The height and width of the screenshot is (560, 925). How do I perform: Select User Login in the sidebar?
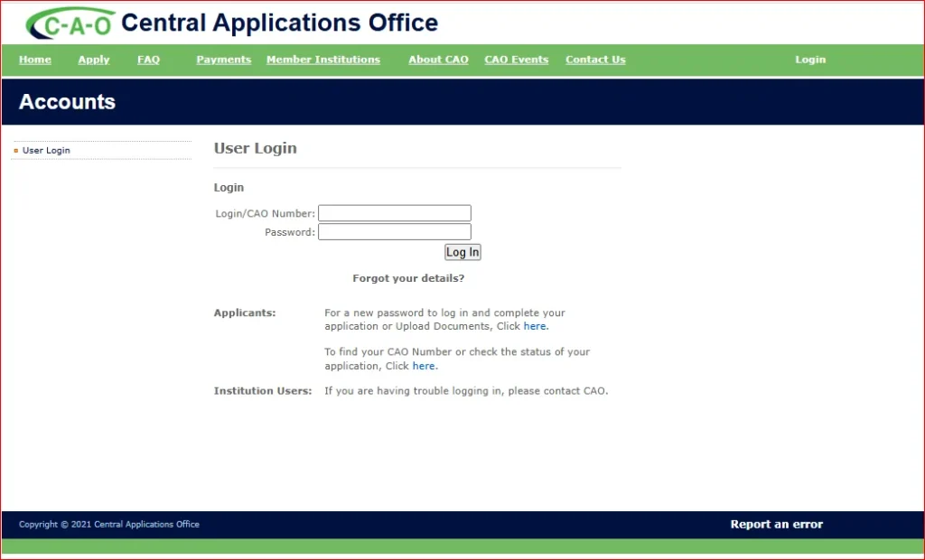coord(46,151)
